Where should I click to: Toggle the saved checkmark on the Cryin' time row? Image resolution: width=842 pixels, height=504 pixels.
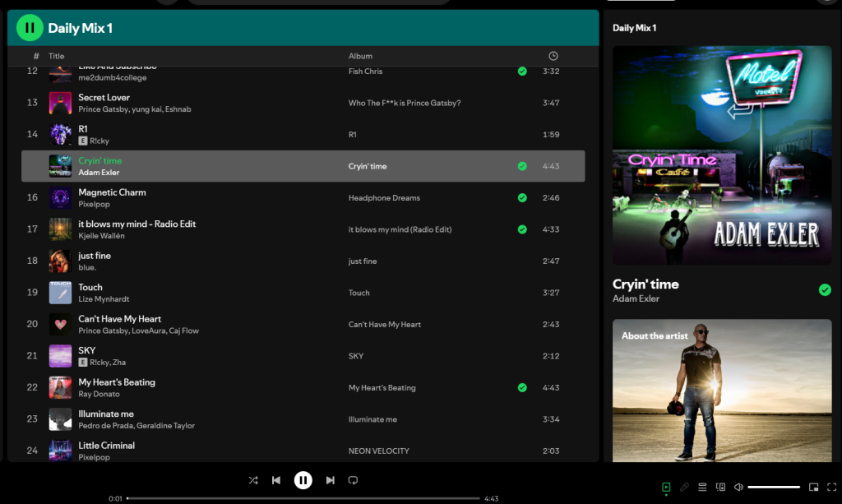point(522,166)
